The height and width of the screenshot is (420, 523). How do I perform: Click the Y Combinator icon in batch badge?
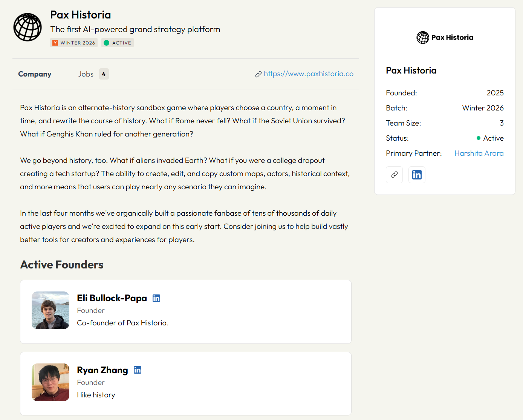pyautogui.click(x=55, y=43)
